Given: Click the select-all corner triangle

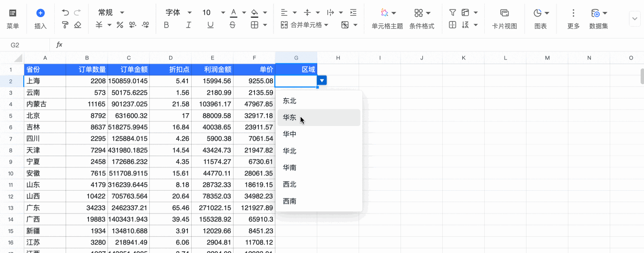Looking at the screenshot, I should (18, 58).
